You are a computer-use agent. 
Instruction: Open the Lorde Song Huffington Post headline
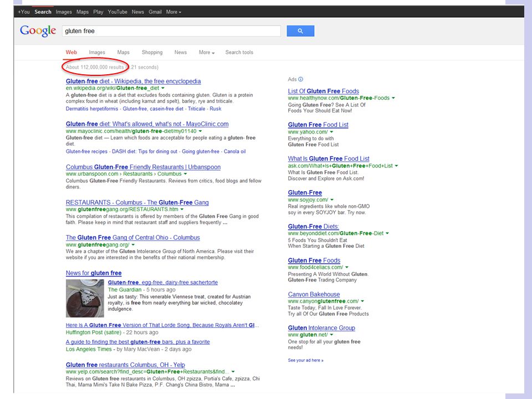pos(162,325)
